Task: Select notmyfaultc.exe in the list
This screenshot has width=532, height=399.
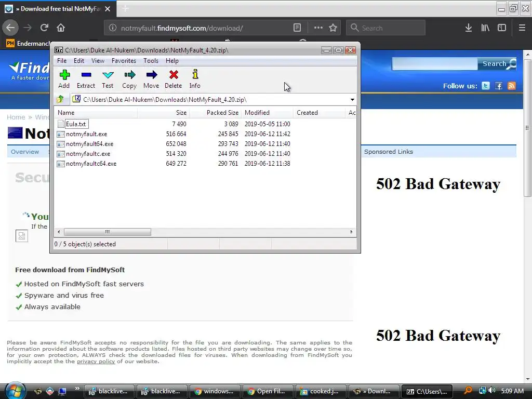Action: tap(88, 154)
